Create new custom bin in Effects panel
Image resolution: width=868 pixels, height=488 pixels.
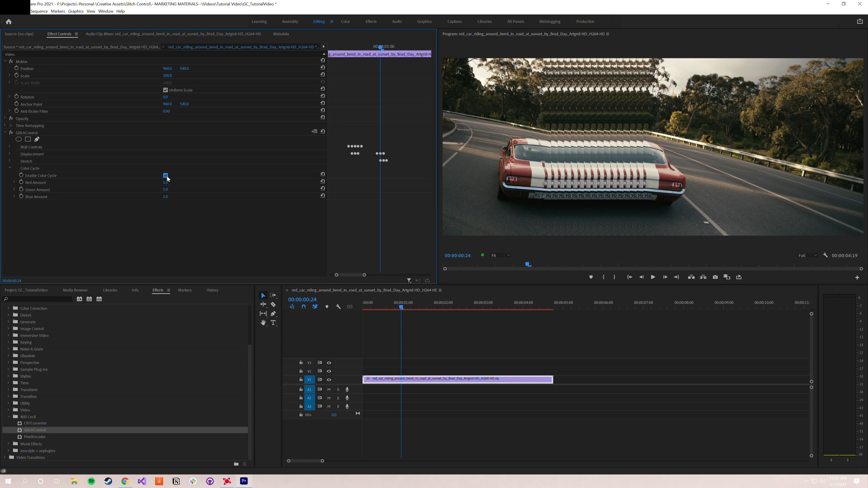236,464
